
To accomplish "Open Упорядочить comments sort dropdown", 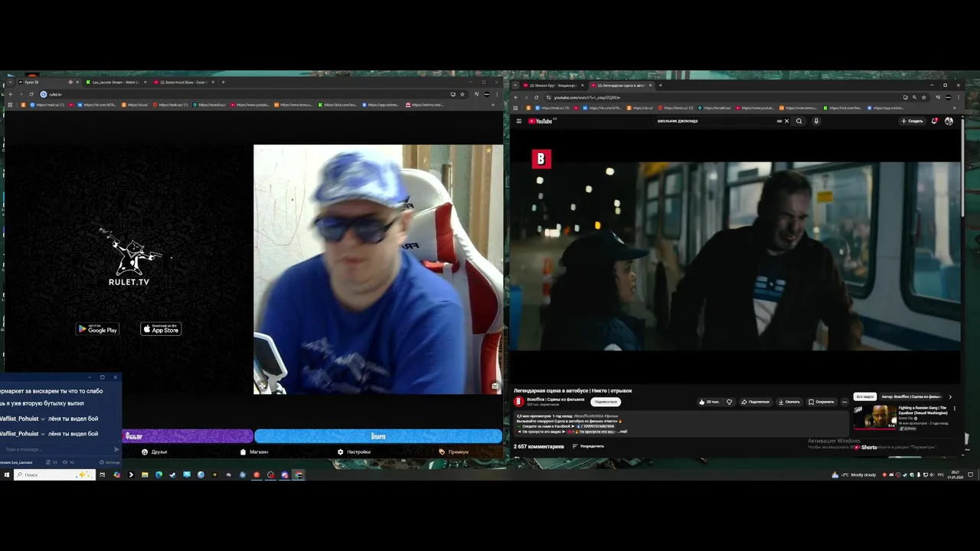I will point(588,446).
